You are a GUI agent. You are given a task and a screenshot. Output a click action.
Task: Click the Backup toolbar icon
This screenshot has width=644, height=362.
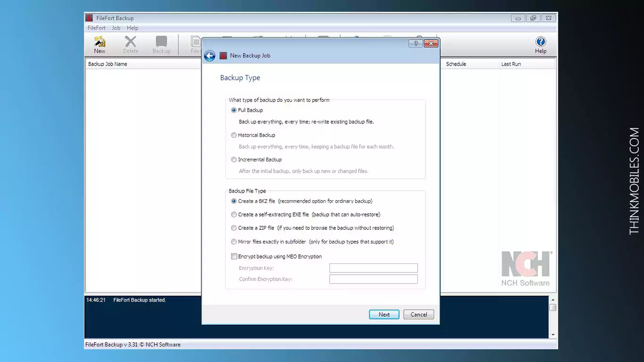(161, 44)
